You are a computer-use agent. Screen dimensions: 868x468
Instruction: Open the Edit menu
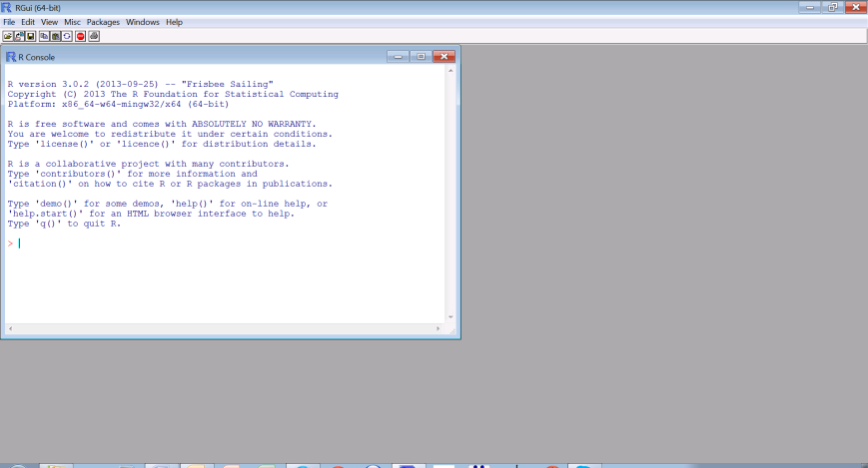28,22
